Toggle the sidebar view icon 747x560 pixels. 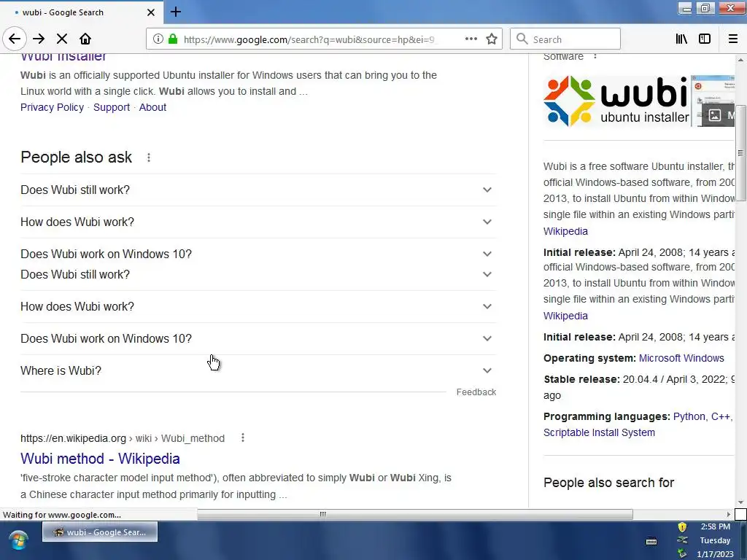pyautogui.click(x=705, y=39)
